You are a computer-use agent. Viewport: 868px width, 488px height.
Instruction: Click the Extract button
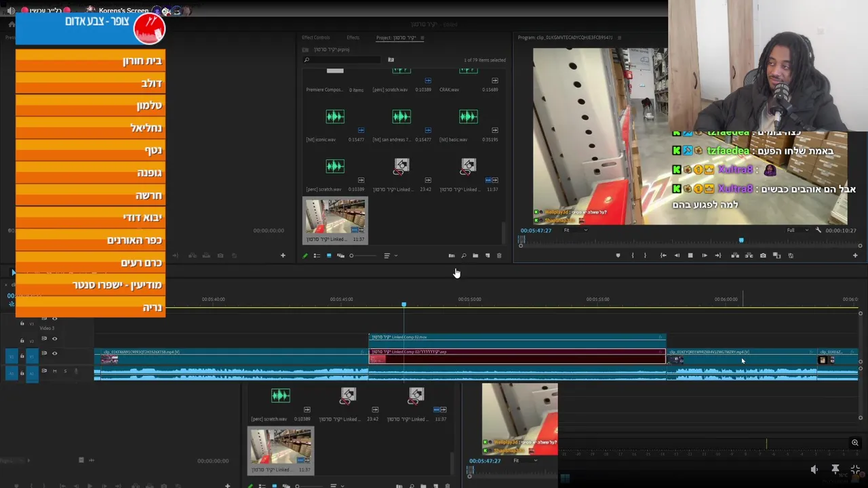click(x=749, y=256)
